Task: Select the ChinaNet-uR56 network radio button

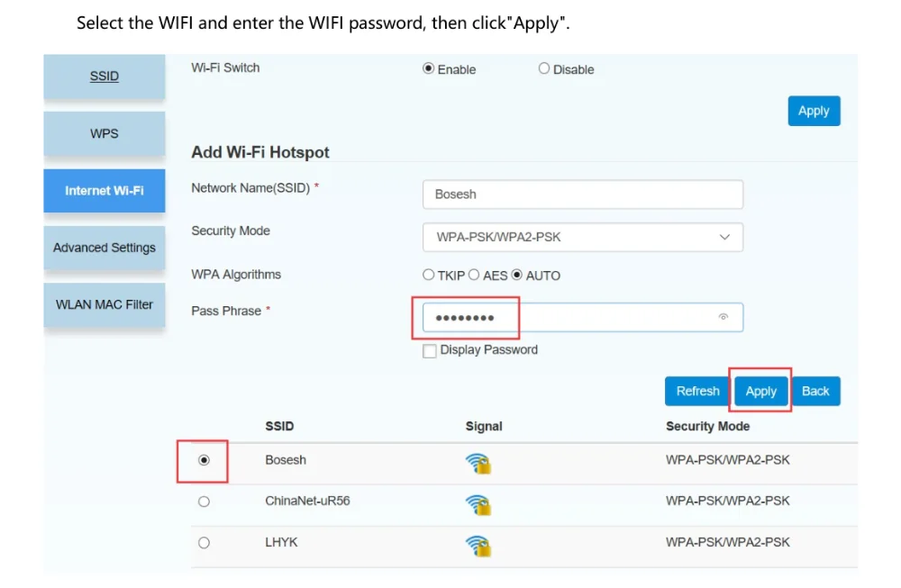Action: tap(204, 502)
